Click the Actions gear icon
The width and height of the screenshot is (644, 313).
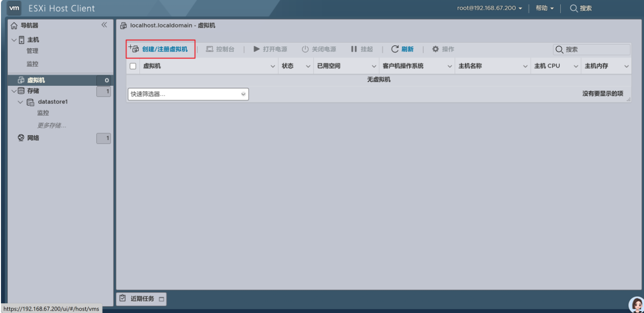pyautogui.click(x=435, y=49)
